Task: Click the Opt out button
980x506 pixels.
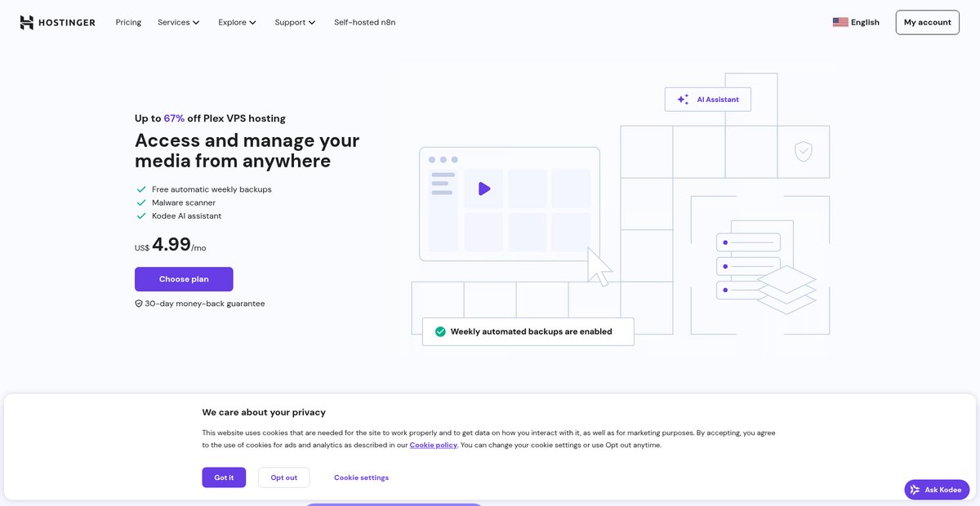Action: coord(283,477)
